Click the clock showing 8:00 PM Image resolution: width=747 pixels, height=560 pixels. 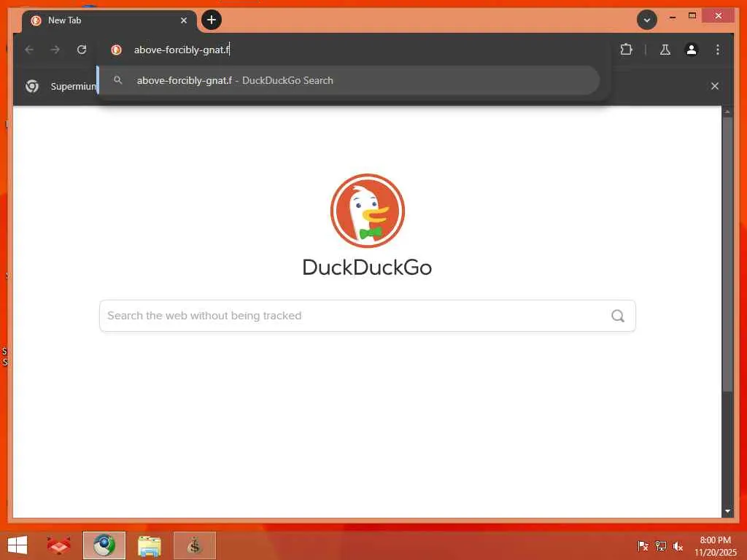pyautogui.click(x=715, y=540)
